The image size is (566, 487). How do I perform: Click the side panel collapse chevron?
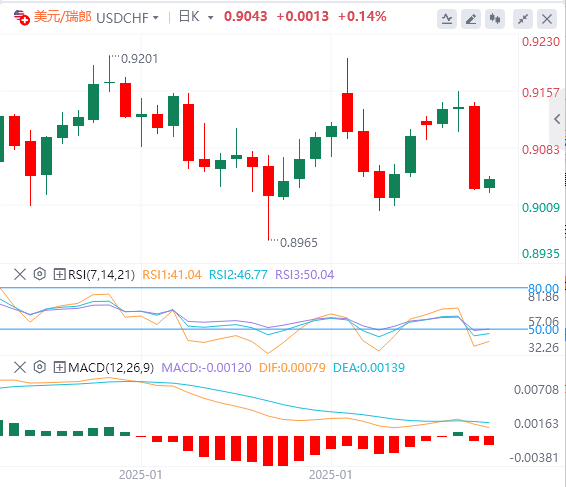pyautogui.click(x=557, y=119)
